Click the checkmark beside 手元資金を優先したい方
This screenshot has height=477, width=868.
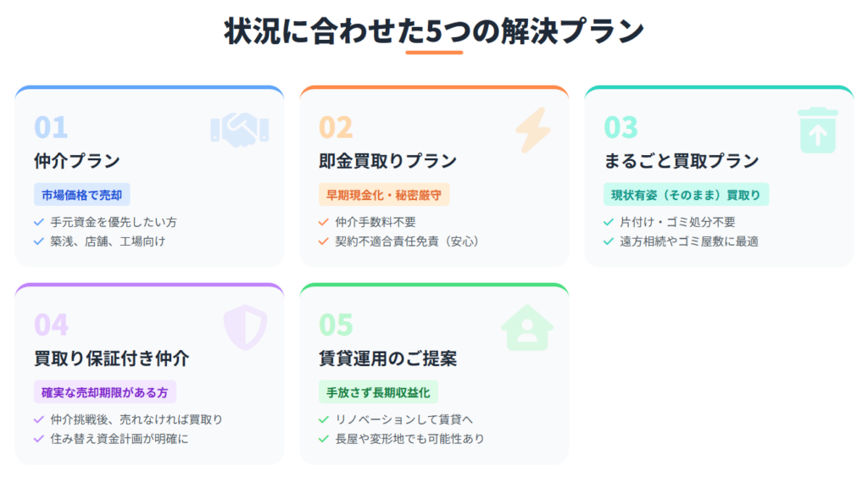[39, 223]
